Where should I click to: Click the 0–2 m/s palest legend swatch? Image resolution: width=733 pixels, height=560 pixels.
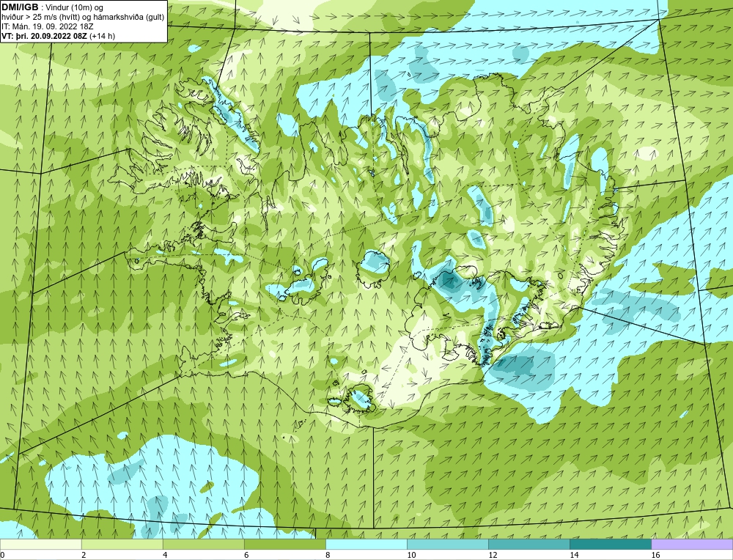click(40, 544)
